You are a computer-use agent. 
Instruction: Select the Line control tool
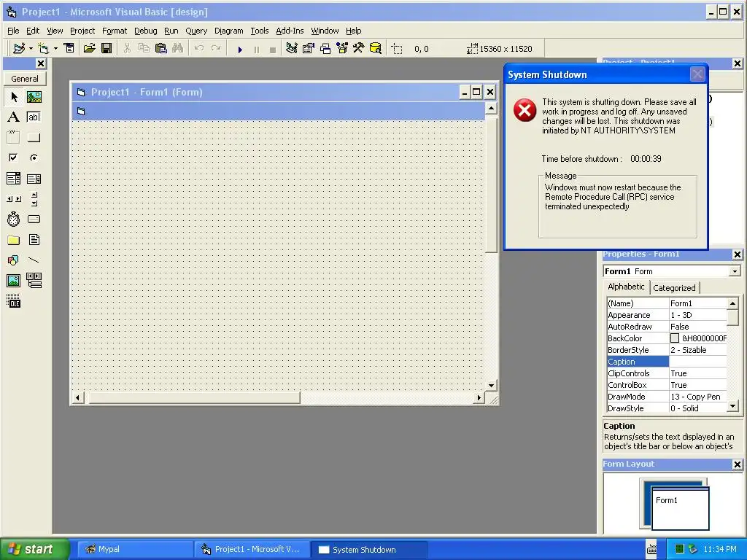tap(34, 260)
